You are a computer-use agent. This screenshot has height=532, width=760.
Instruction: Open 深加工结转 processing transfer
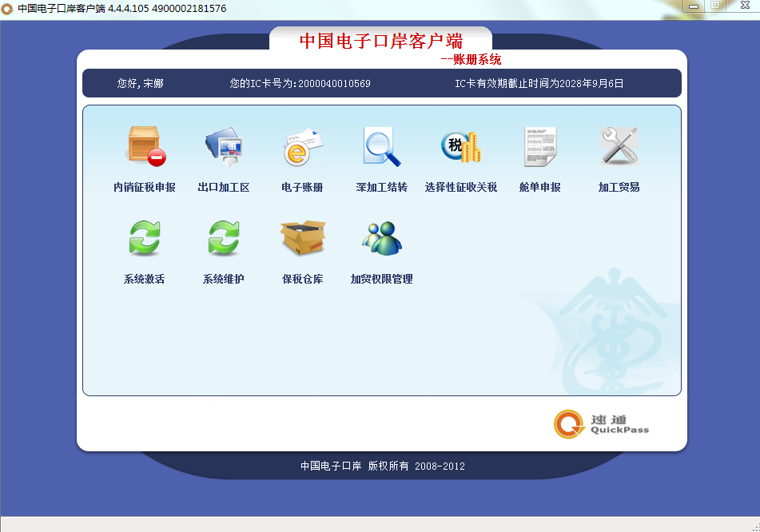point(381,157)
